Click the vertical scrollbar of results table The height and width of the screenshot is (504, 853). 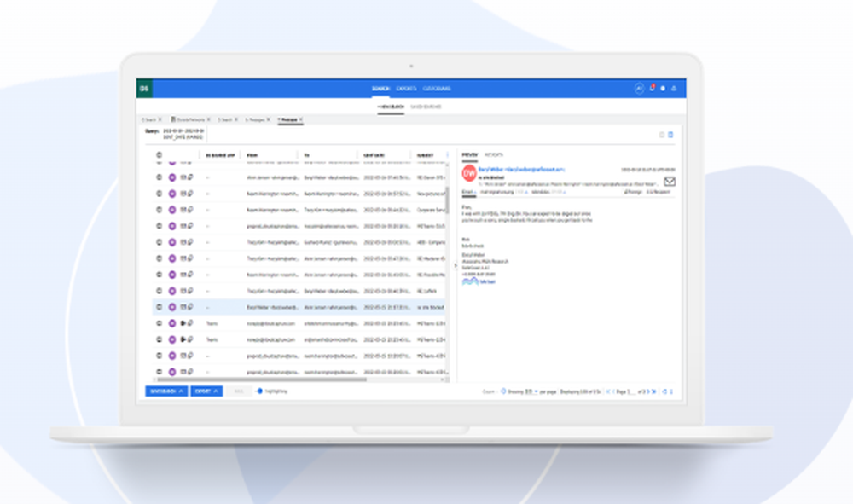pyautogui.click(x=448, y=201)
